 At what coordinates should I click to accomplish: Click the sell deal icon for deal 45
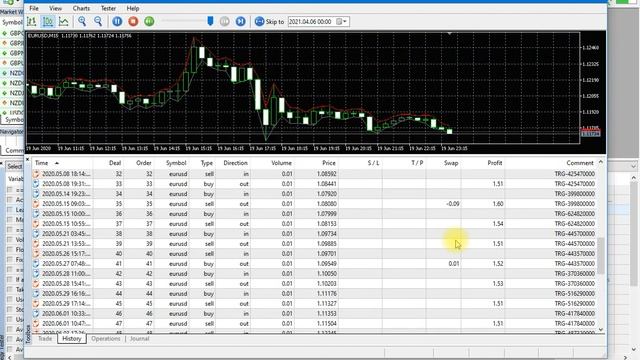36,304
